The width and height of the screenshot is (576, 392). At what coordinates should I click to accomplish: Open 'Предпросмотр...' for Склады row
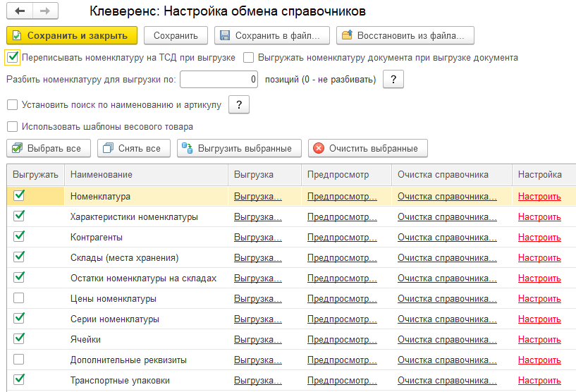click(x=342, y=258)
